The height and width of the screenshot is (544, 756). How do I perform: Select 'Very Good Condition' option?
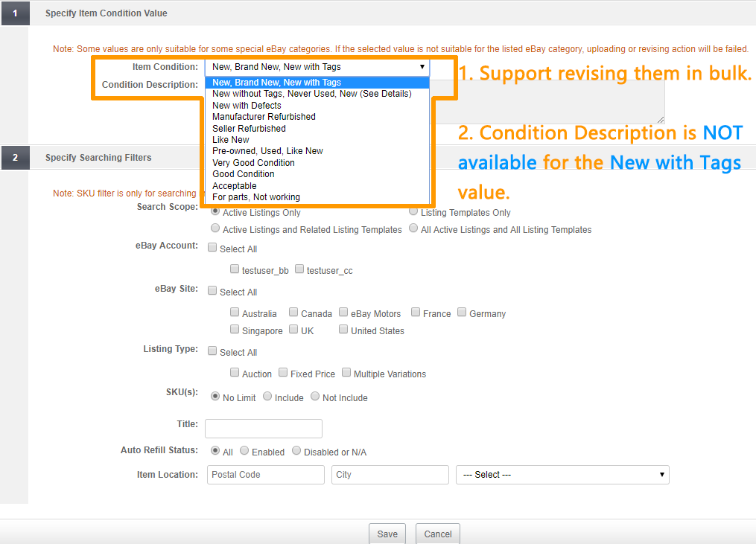pos(317,163)
